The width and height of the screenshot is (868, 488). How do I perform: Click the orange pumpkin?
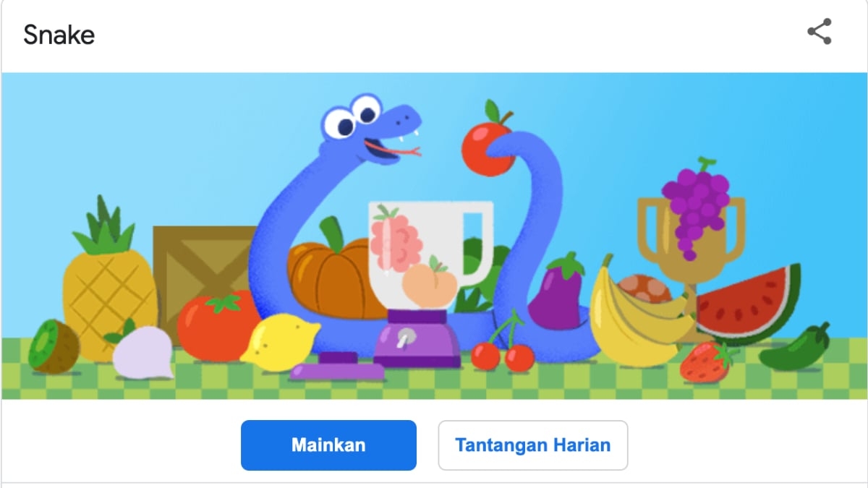[331, 275]
